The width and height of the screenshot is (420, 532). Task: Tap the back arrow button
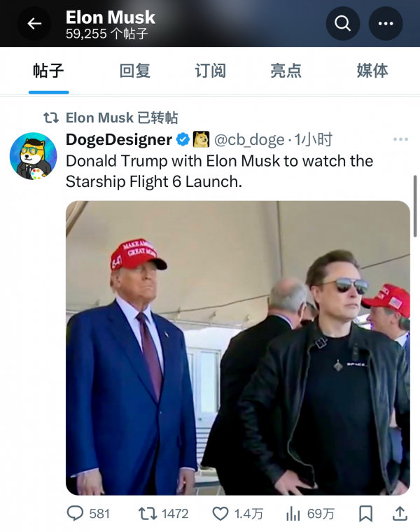coord(34,24)
